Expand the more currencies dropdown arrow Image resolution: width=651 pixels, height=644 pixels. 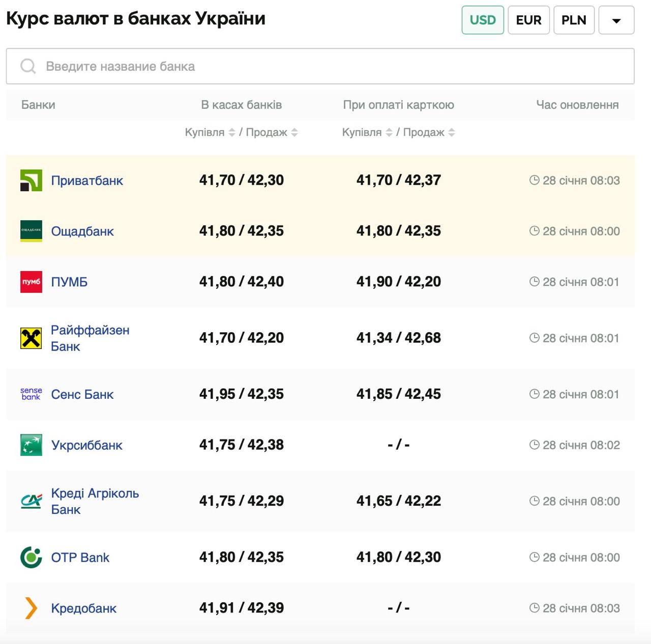click(616, 20)
